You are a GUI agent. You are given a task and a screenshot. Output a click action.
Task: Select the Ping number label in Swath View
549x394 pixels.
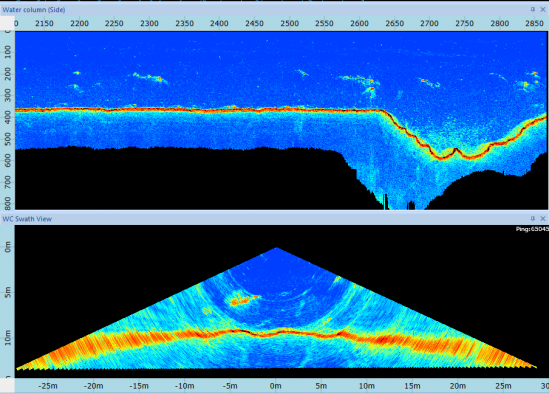[532, 229]
